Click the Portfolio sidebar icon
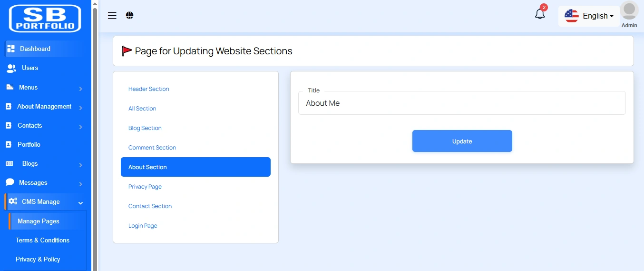The height and width of the screenshot is (271, 644). [9, 144]
